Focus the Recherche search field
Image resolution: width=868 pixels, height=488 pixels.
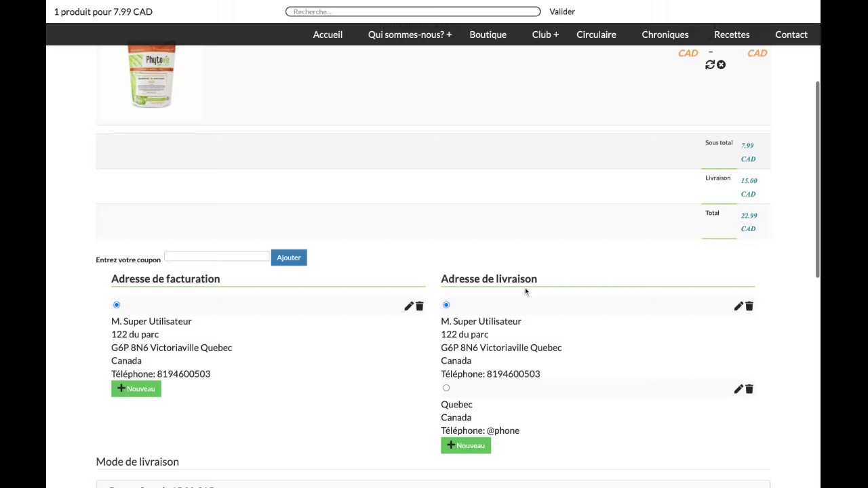click(413, 12)
